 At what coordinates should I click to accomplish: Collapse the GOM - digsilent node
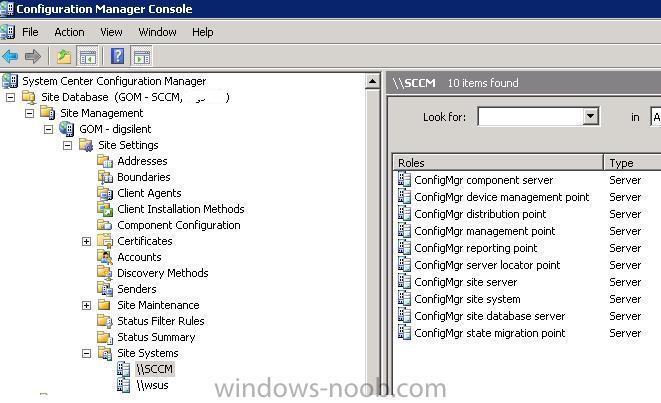[48, 129]
